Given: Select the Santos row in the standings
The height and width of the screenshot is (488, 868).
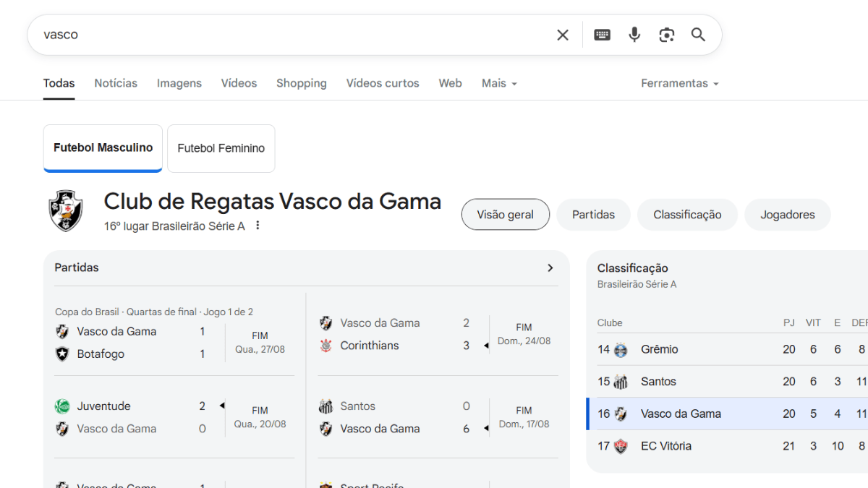Looking at the screenshot, I should [723, 382].
